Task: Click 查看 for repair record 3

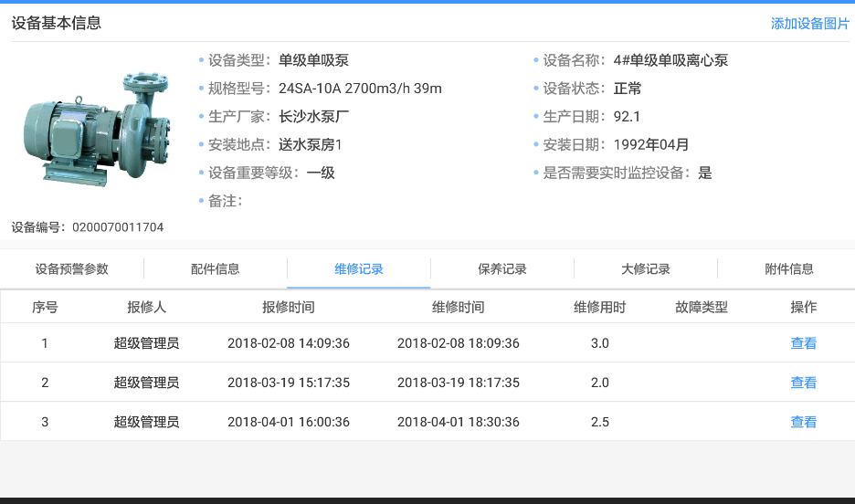Action: (x=804, y=422)
